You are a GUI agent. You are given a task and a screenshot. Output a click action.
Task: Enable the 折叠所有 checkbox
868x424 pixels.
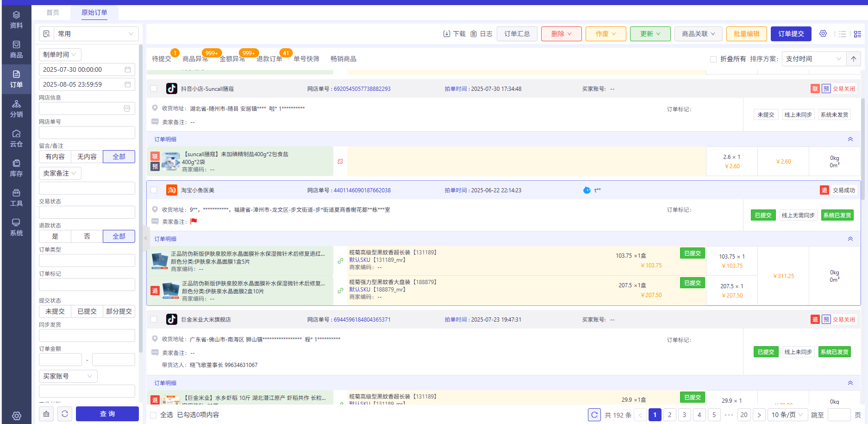tap(713, 59)
